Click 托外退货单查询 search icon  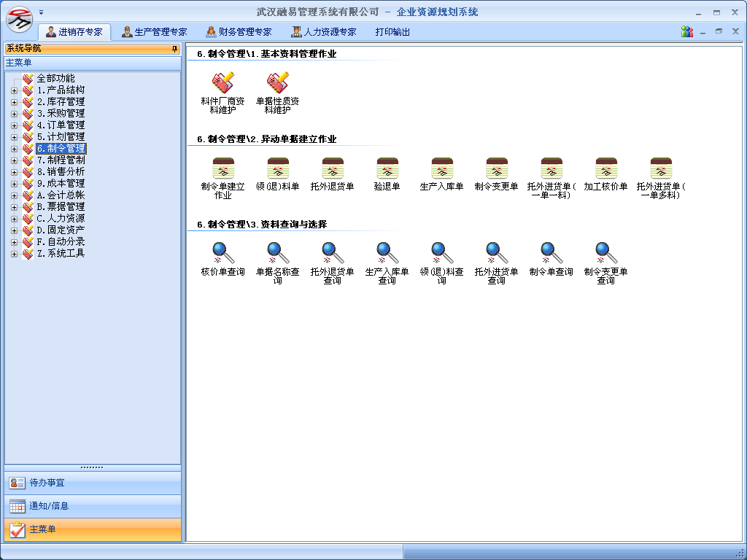pos(332,254)
